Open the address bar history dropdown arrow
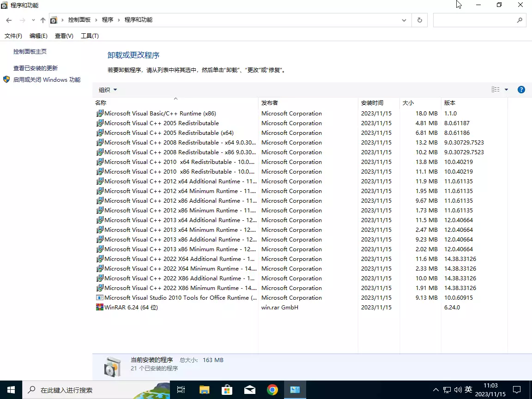This screenshot has height=399, width=532. point(404,20)
